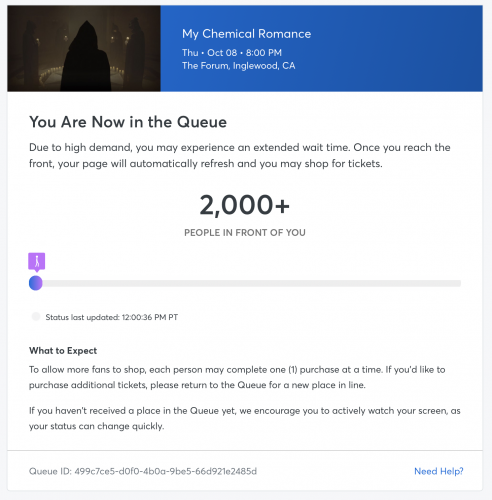Click the Status last updated timestamp
Viewport: 492px width, 500px height.
coord(112,317)
